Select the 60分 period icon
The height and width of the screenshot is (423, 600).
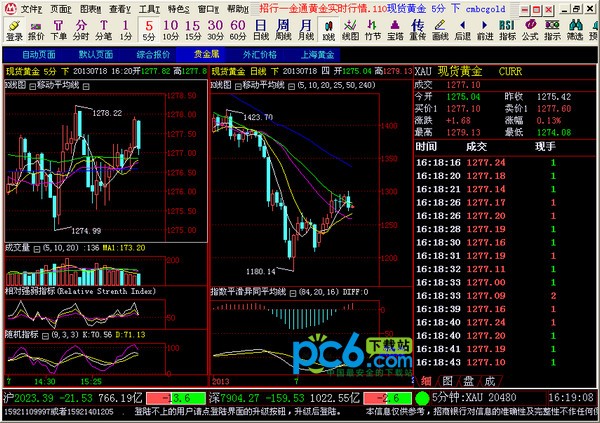(238, 30)
